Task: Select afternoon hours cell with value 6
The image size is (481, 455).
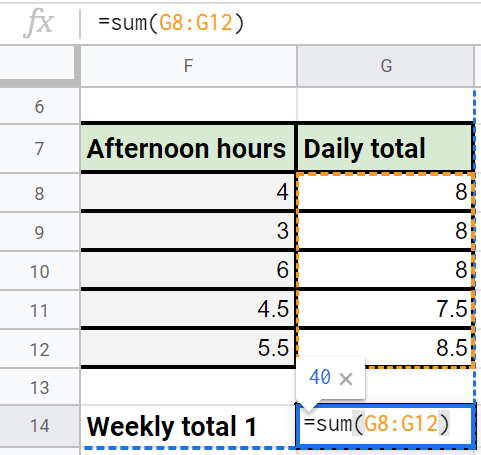Action: (188, 270)
